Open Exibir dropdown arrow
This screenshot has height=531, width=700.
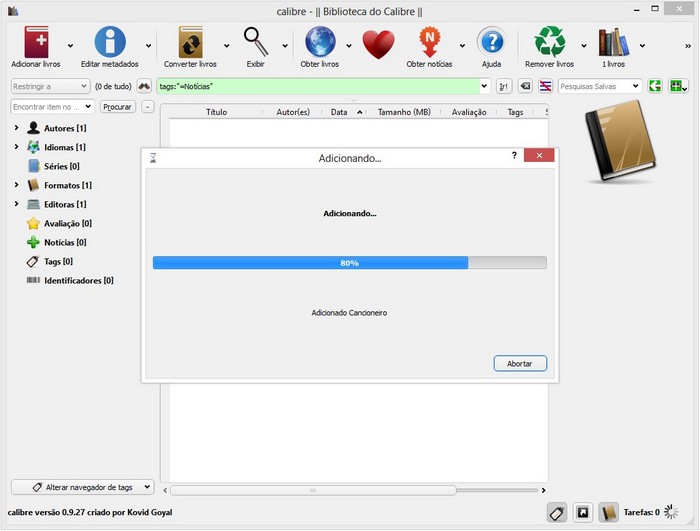285,46
